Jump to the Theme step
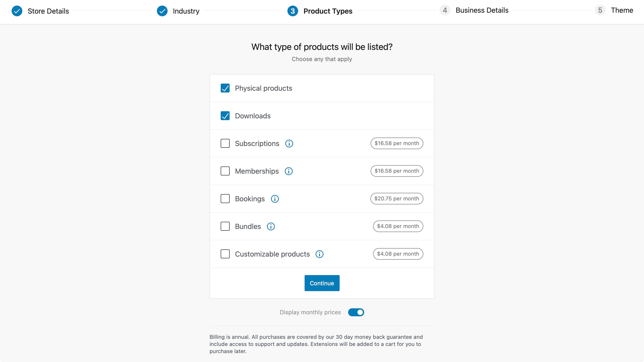Viewport: 644px width, 362px height. (621, 10)
